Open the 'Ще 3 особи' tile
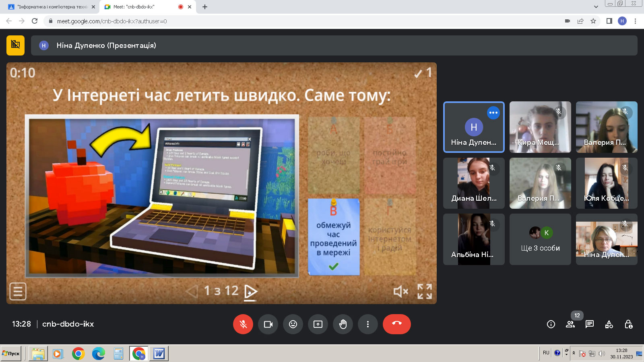 (540, 239)
